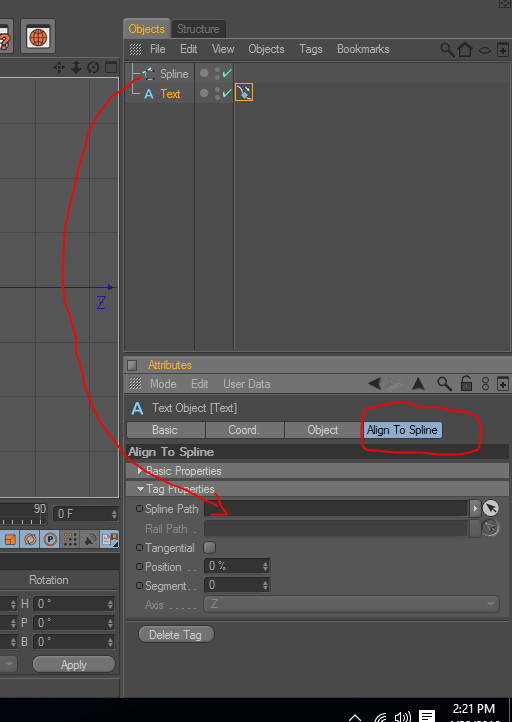
Task: Click the Rotation H value stepper arrows
Action: 110,604
